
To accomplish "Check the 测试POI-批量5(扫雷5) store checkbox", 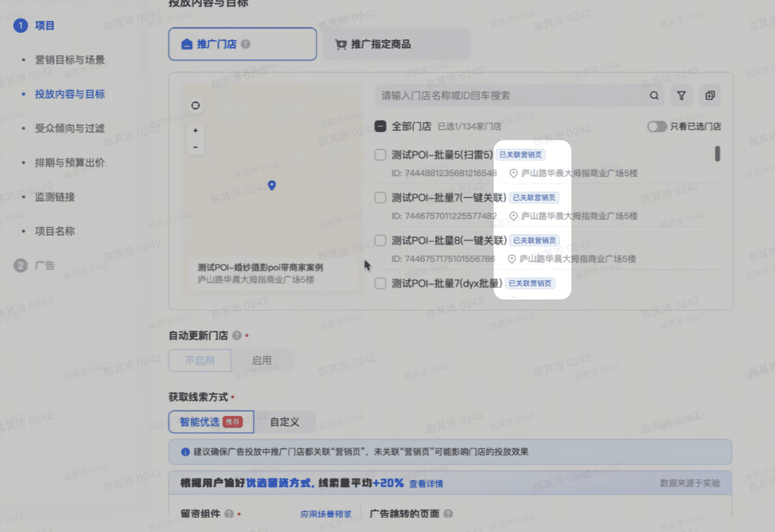I will (x=380, y=155).
